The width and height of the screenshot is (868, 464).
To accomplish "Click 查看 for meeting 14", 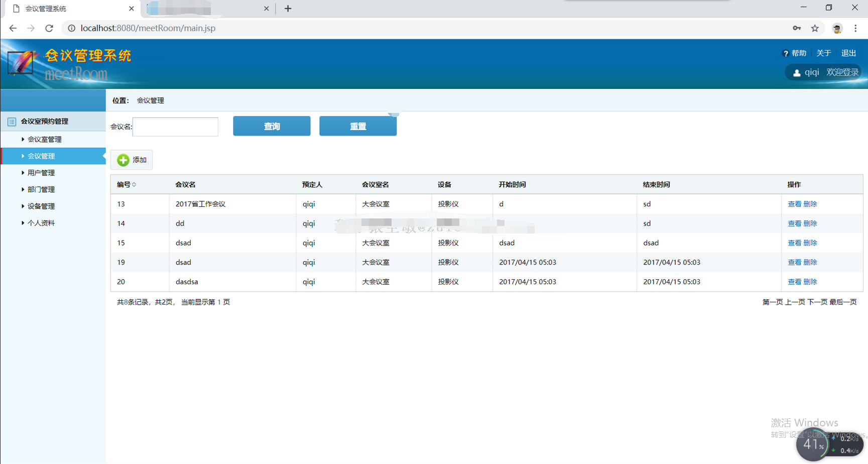I will coord(795,223).
